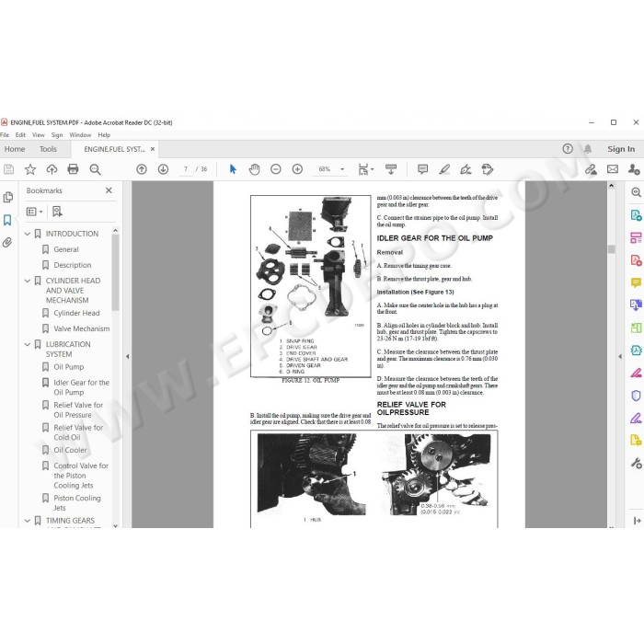Activate the Hand pan tool
Viewport: 644px width, 644px height.
tap(255, 169)
